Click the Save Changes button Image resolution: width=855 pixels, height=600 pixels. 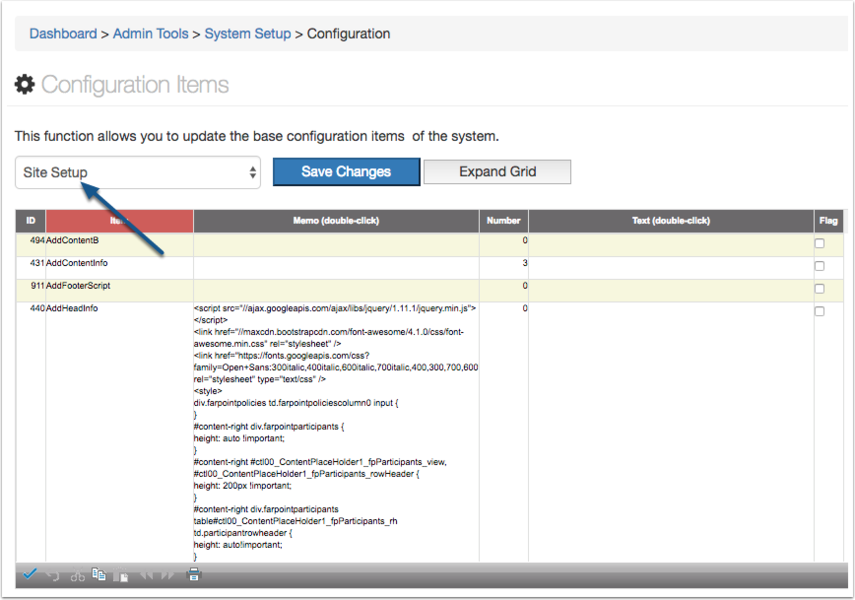[x=346, y=172]
